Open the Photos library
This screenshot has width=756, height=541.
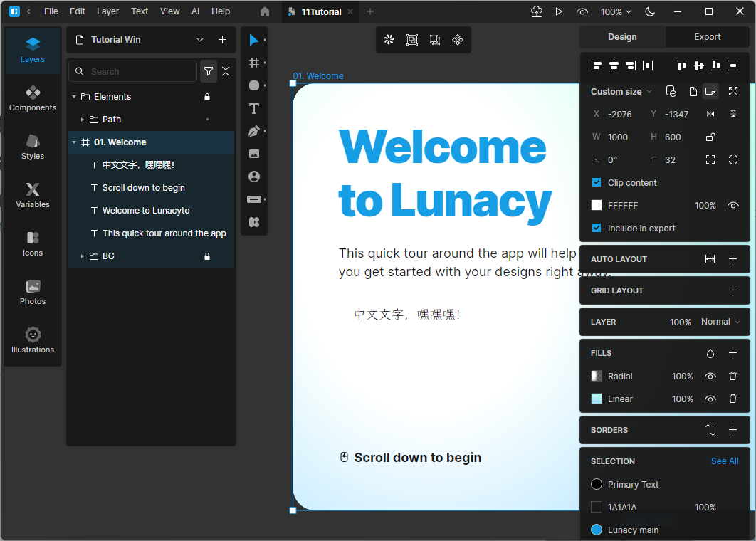coord(33,292)
